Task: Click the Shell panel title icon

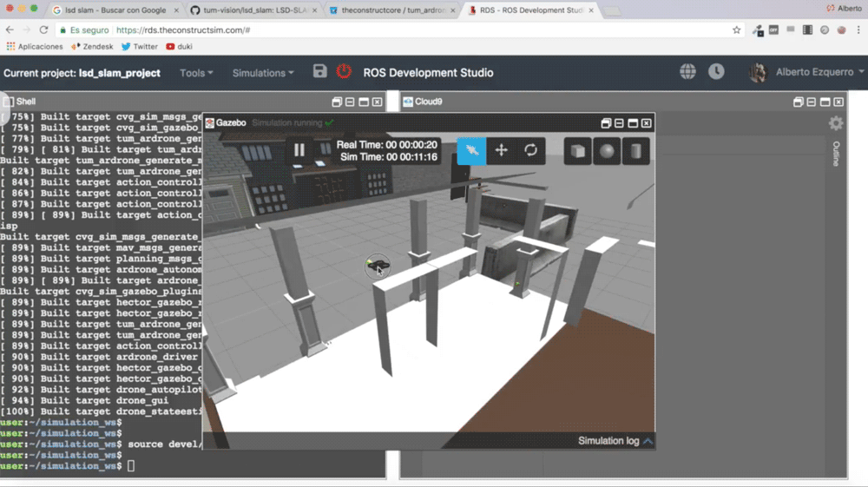Action: coord(9,102)
